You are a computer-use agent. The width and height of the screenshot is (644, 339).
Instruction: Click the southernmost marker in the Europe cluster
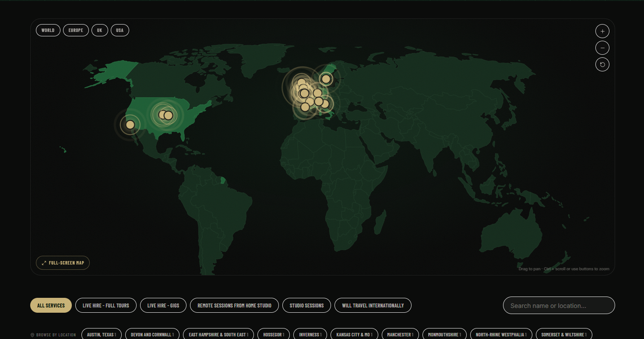point(305,107)
